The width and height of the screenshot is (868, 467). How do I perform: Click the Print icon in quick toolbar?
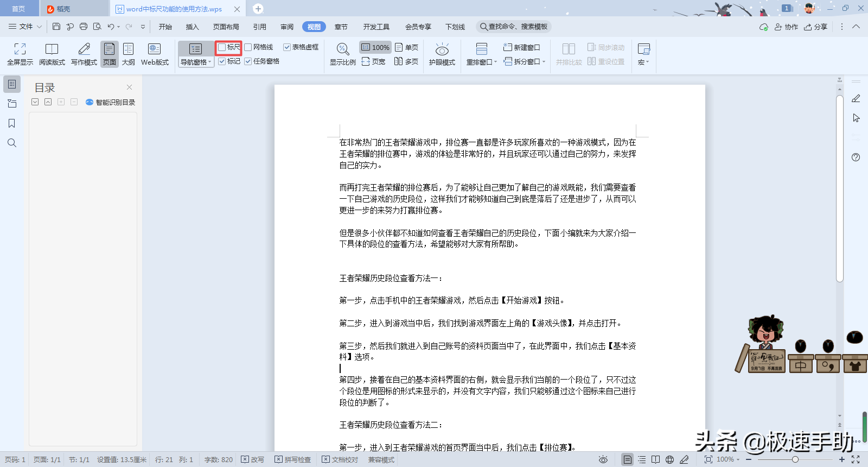point(84,27)
